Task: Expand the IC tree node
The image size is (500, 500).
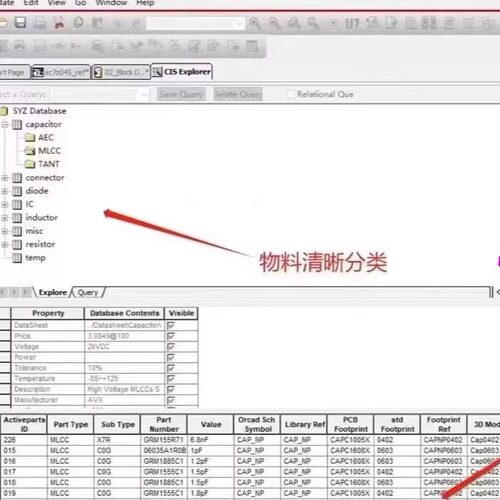Action: coord(5,204)
